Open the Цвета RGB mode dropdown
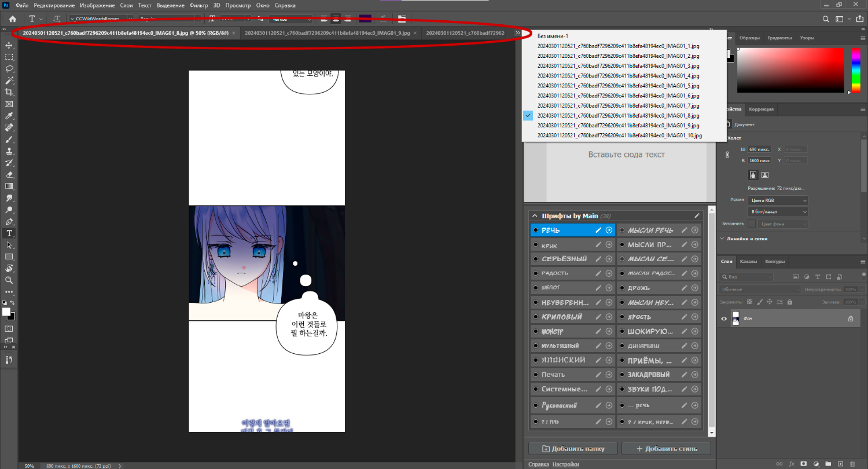 point(778,200)
